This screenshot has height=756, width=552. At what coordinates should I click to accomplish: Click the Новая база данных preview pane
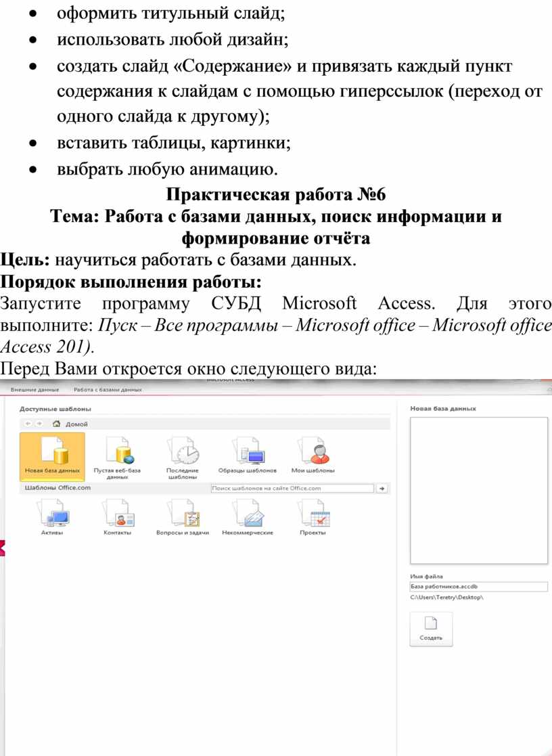click(479, 490)
